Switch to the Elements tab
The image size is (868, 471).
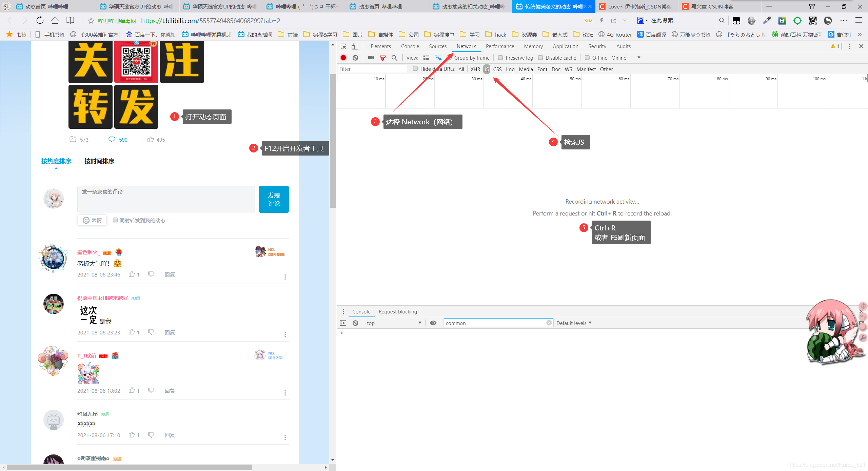(x=380, y=46)
